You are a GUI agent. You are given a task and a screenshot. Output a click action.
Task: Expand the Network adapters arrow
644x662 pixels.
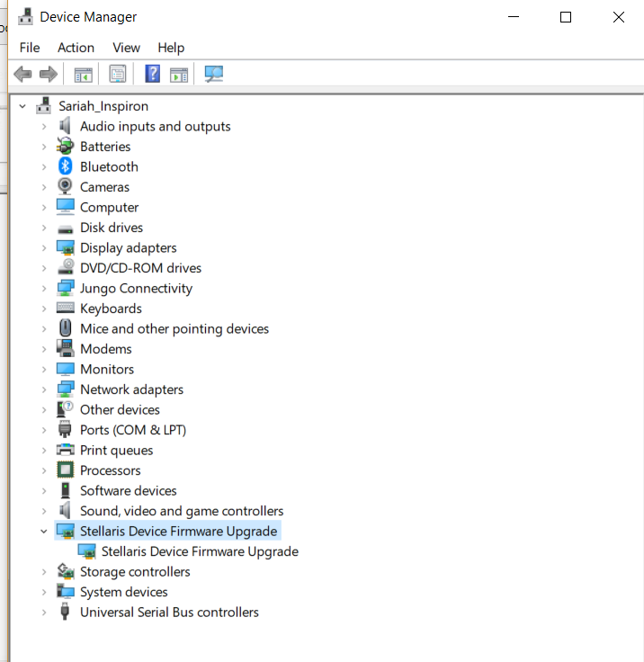coord(44,389)
